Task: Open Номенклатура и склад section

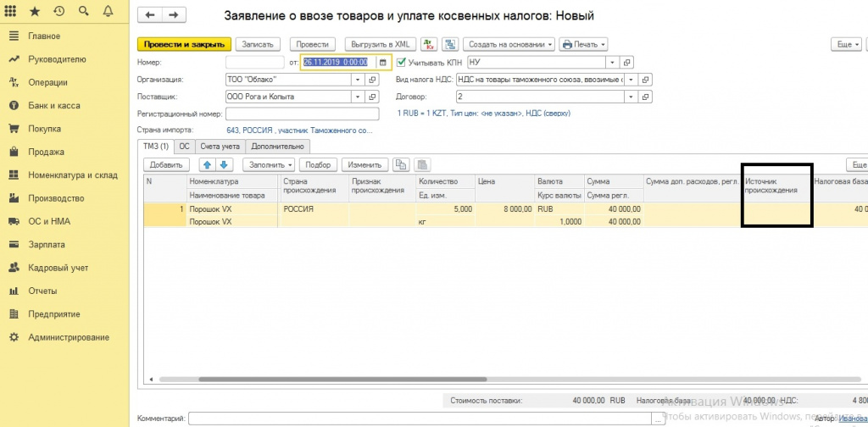Action: coord(73,175)
